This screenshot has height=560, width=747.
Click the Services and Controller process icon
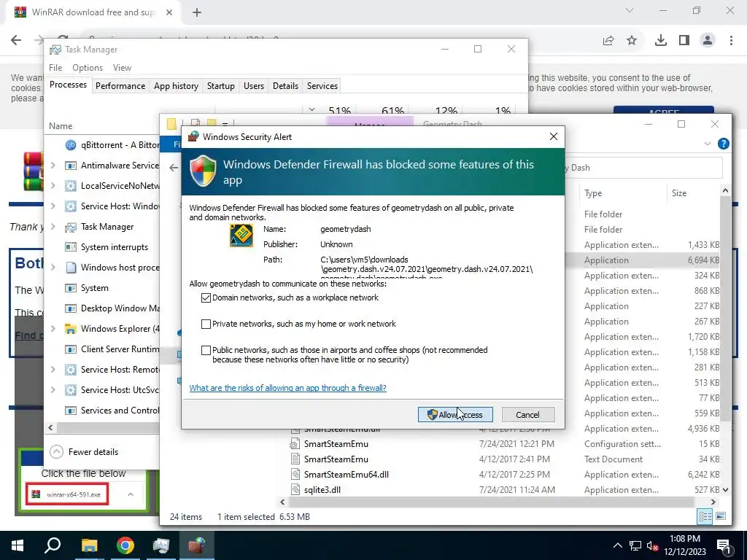pos(71,411)
